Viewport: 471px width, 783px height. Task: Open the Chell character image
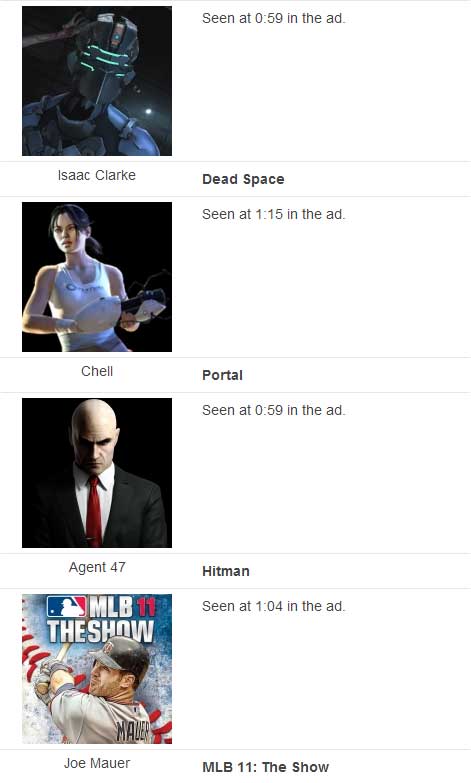pyautogui.click(x=97, y=277)
